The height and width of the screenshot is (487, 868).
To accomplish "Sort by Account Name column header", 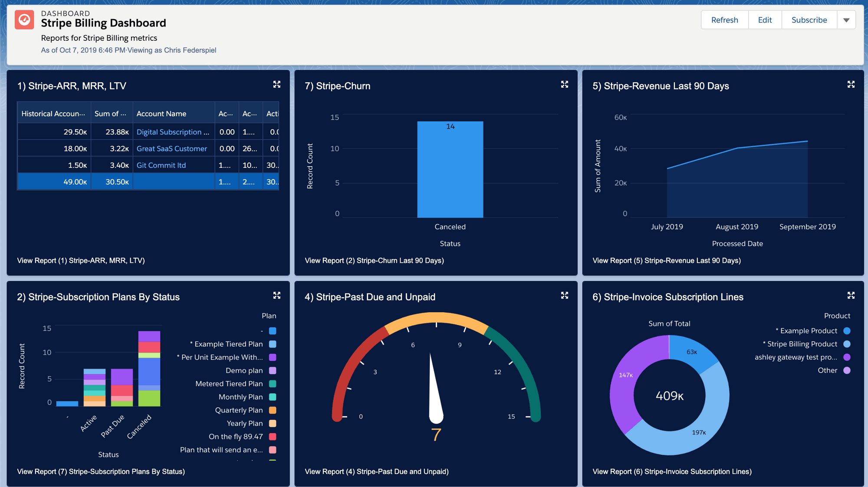I will (174, 114).
